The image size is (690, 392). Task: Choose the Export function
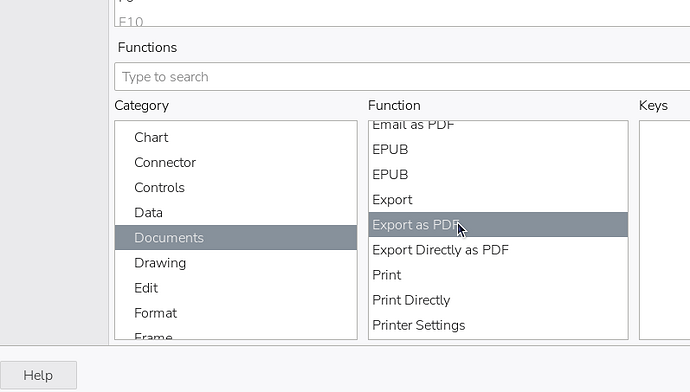point(498,200)
